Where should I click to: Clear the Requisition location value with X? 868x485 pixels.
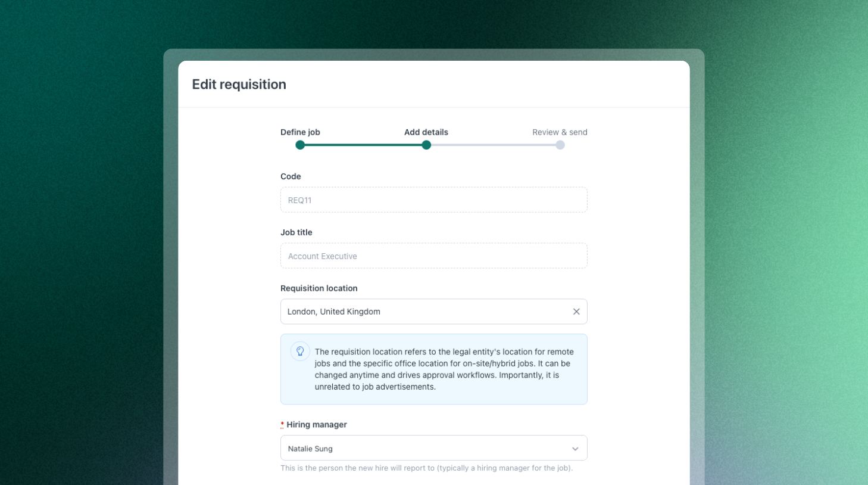click(576, 312)
